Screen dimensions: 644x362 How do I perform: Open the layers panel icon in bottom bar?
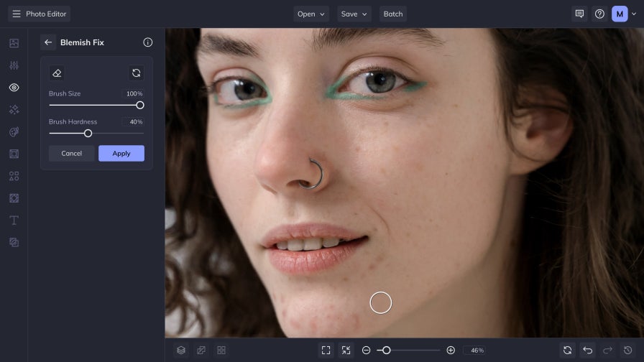(x=181, y=350)
